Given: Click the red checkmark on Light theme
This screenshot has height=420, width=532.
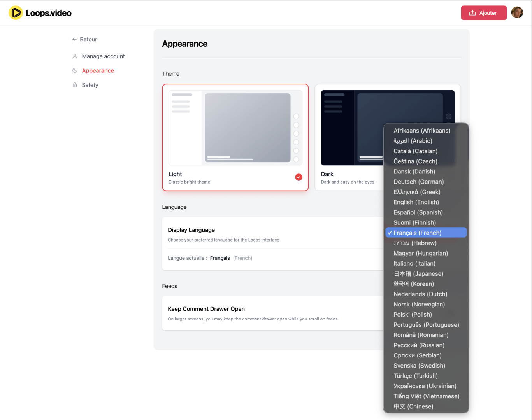Looking at the screenshot, I should 298,177.
